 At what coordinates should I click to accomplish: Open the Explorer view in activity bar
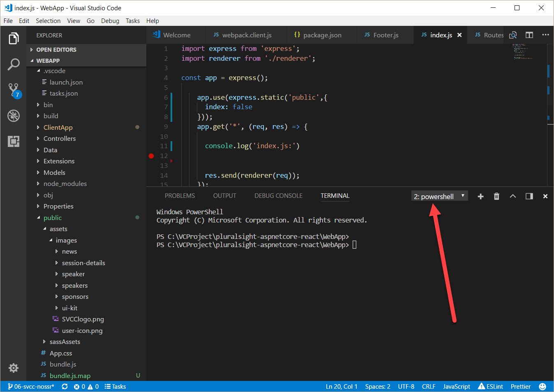(14, 39)
